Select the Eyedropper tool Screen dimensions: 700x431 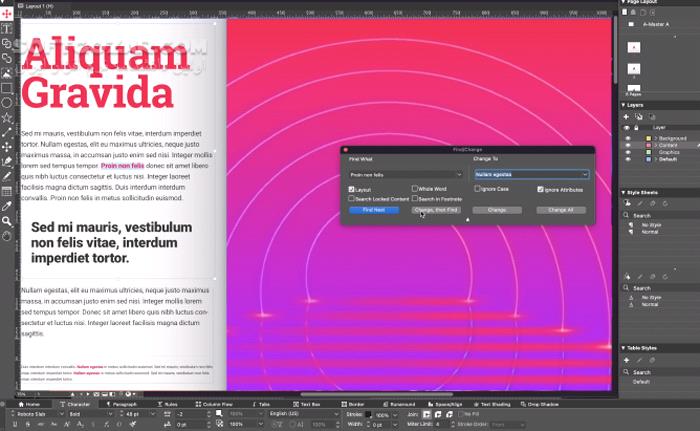click(x=7, y=206)
